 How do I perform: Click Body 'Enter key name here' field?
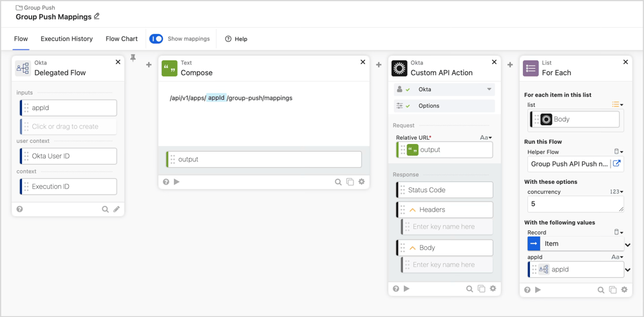447,264
